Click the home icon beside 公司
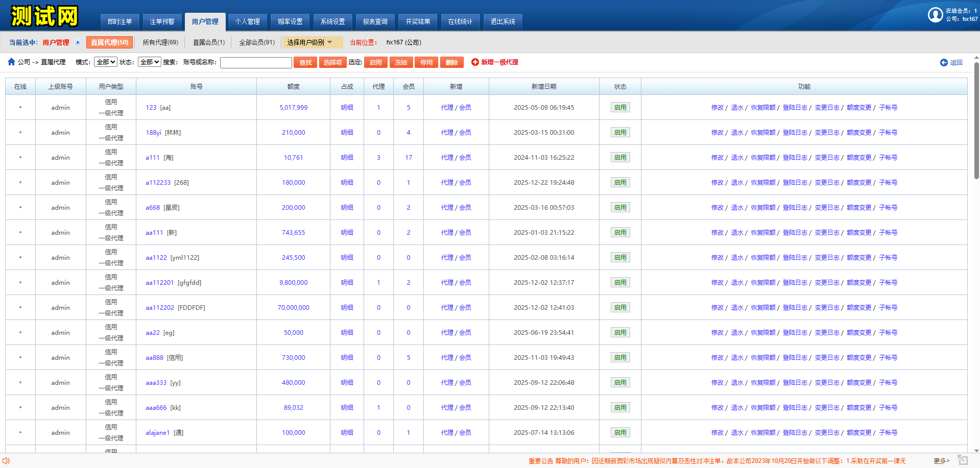This screenshot has width=980, height=468. pyautogui.click(x=11, y=62)
